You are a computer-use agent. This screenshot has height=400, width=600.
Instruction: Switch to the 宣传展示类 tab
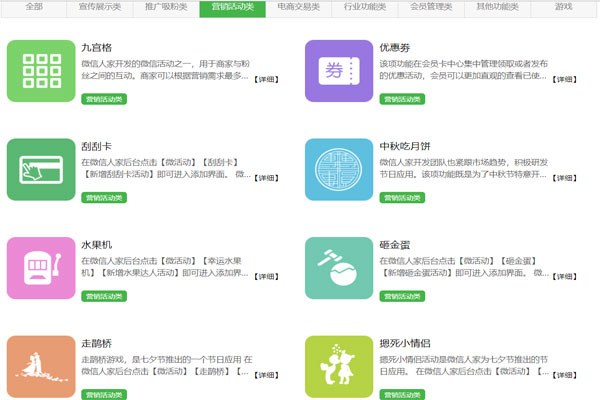(x=100, y=8)
